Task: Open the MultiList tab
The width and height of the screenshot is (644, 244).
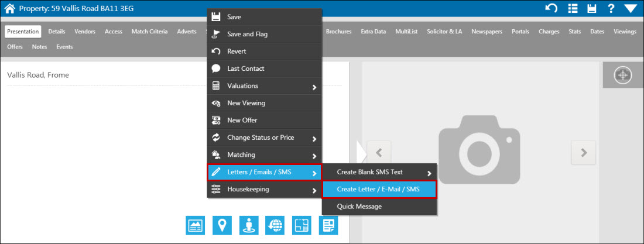Action: coord(407,32)
